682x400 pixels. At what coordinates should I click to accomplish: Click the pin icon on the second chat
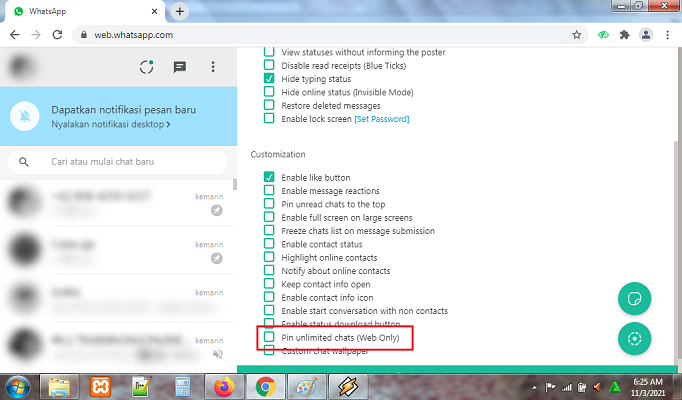[217, 258]
